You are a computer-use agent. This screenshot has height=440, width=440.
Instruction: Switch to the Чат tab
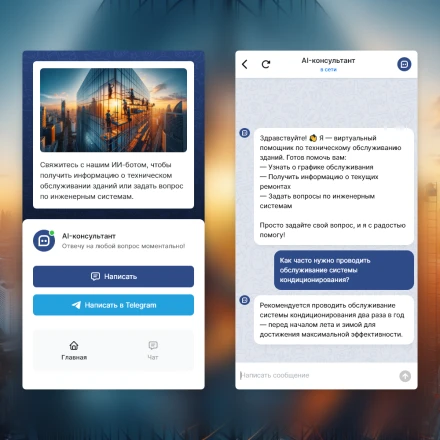[153, 350]
